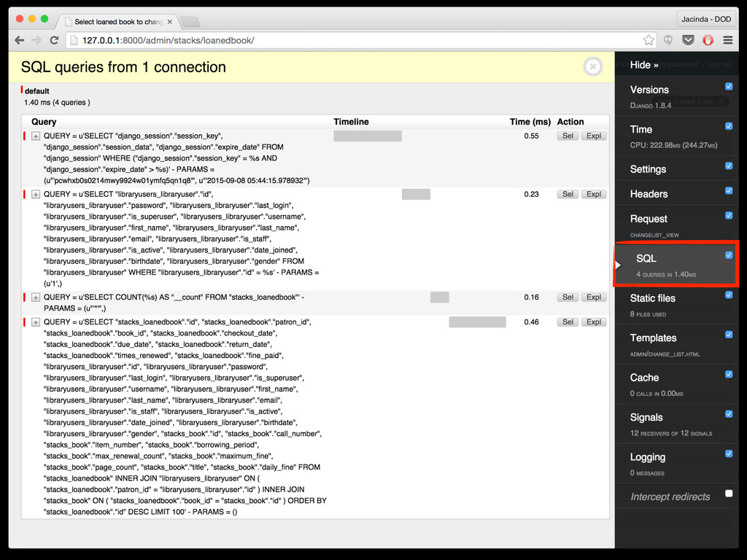Go back with the browser back arrow
Image resolution: width=747 pixels, height=560 pixels.
pyautogui.click(x=19, y=41)
